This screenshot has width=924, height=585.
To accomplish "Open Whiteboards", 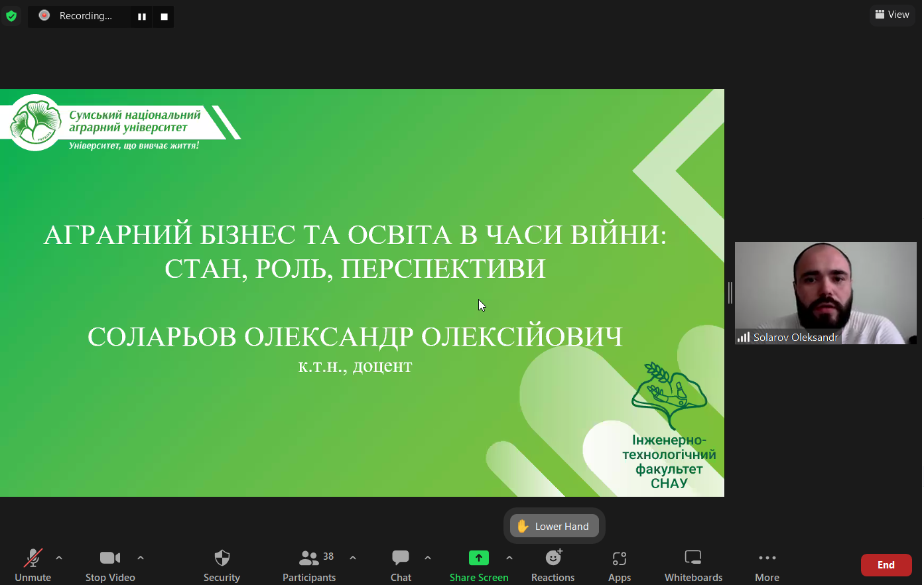I will pos(693,565).
